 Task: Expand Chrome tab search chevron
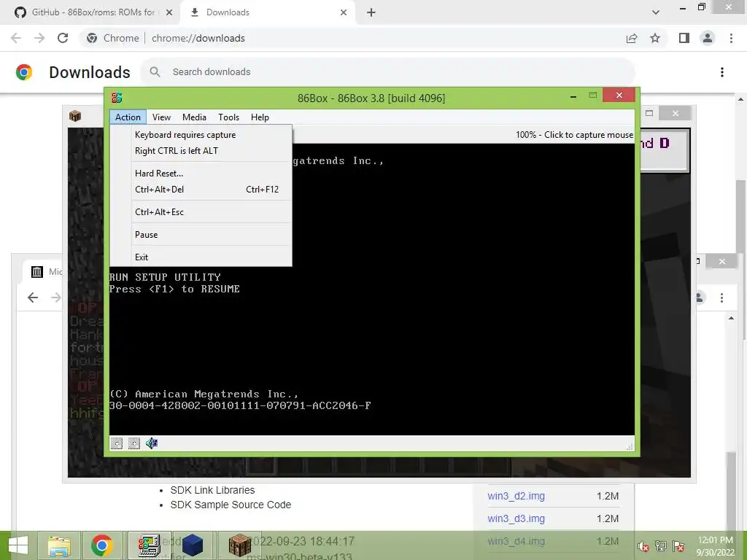656,12
